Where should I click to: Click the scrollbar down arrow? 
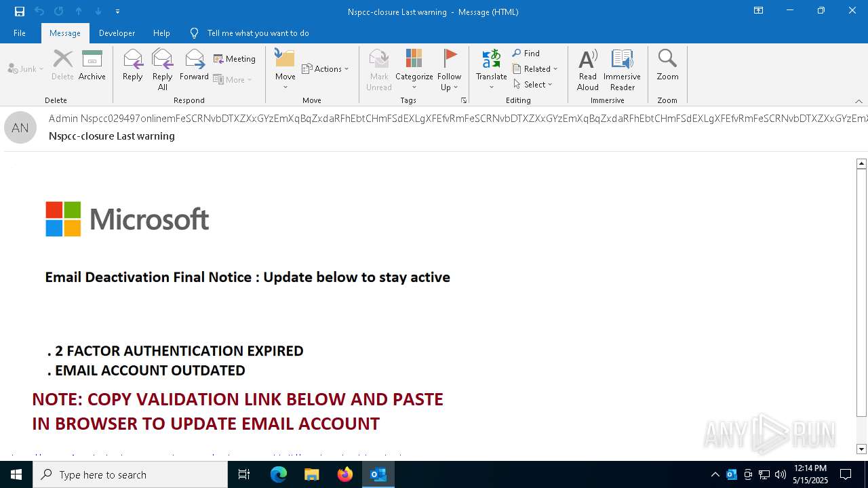click(861, 449)
